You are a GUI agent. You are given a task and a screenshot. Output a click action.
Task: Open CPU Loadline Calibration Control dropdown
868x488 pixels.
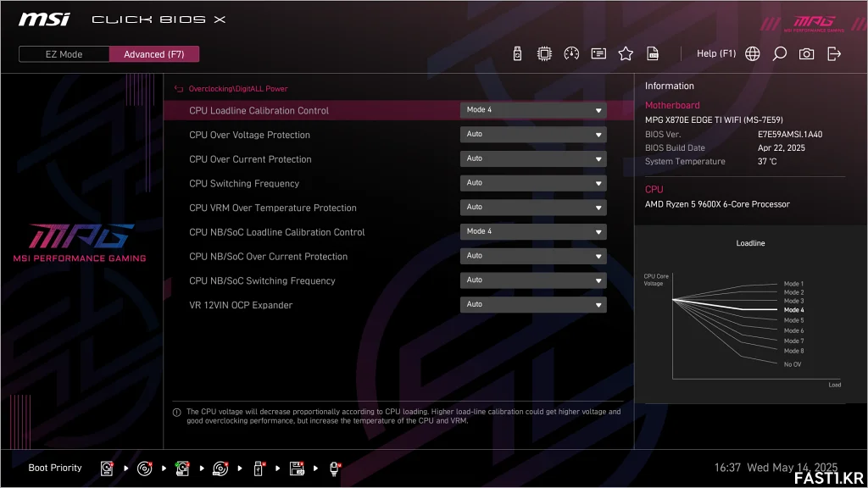click(x=533, y=110)
